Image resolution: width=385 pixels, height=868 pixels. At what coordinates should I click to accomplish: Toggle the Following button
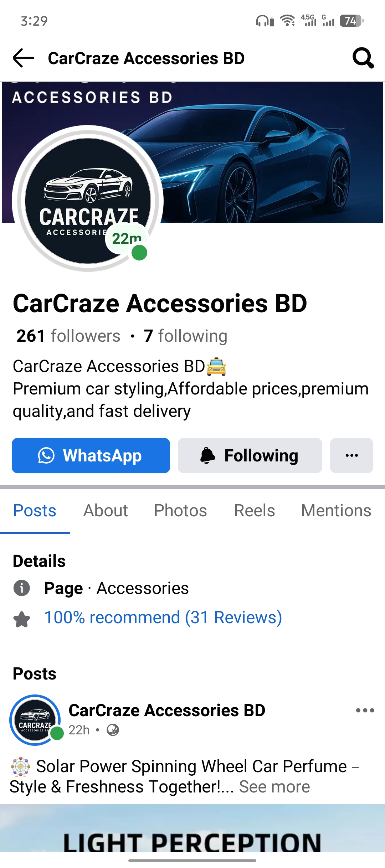(250, 455)
